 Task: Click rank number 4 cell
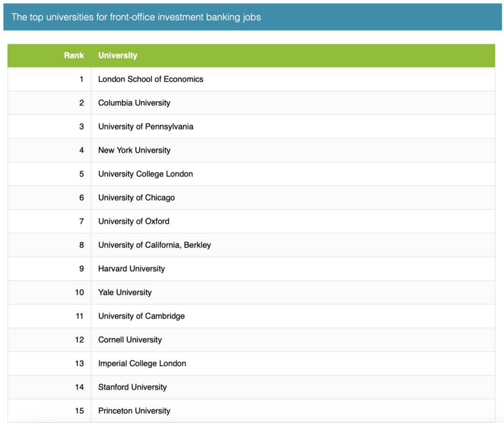click(x=49, y=150)
